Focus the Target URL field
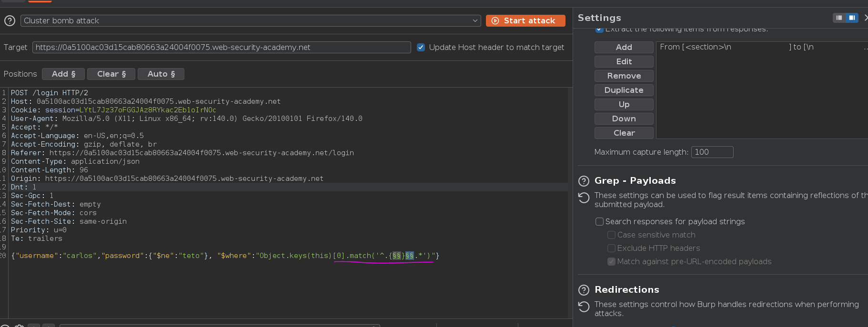The image size is (868, 327). point(222,47)
